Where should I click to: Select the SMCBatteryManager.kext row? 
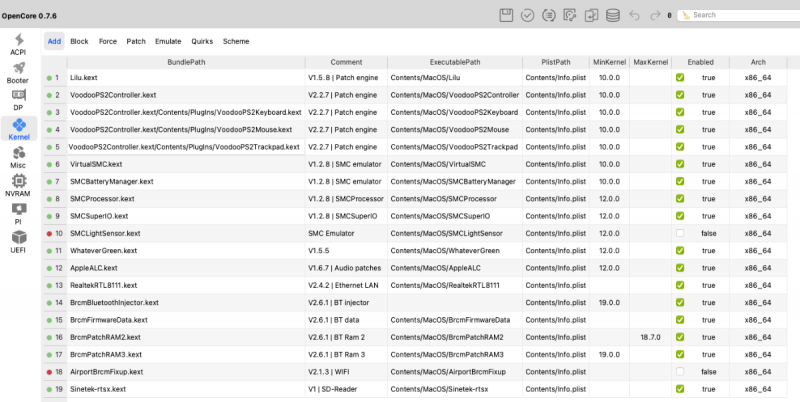click(414, 181)
